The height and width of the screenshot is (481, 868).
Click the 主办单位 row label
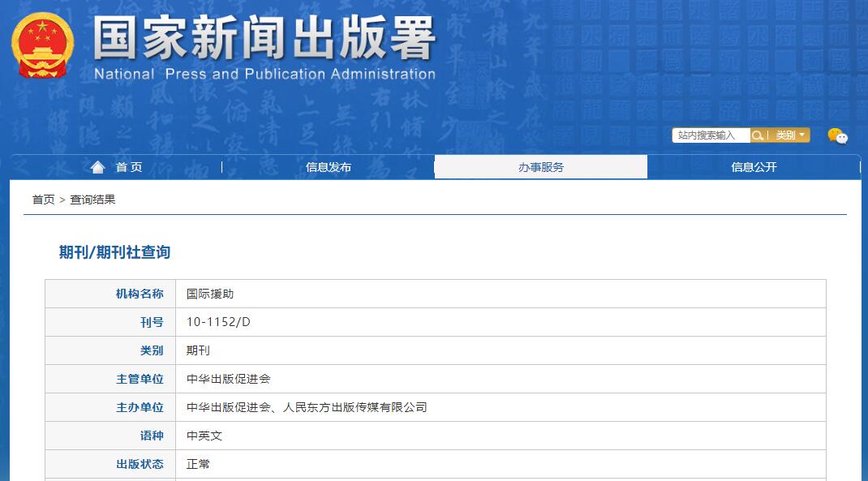tap(140, 407)
